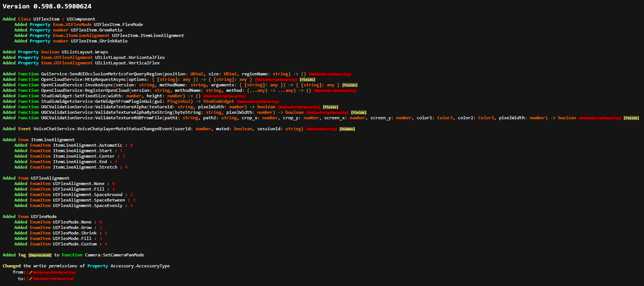Click 'UIFlexAlignment.SpaceBetween' enum item
Screen dimensions: 644x286
tap(89, 200)
